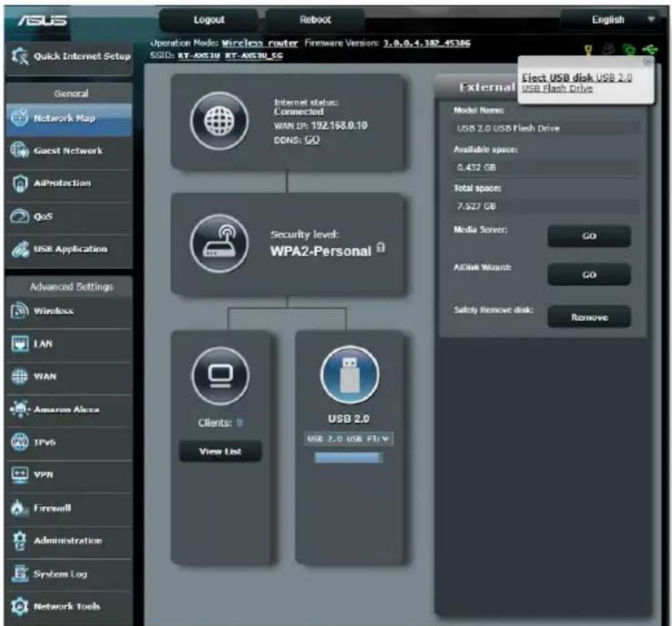The width and height of the screenshot is (672, 626).
Task: Click GO next to AiDisk Wizard
Action: coord(589,275)
